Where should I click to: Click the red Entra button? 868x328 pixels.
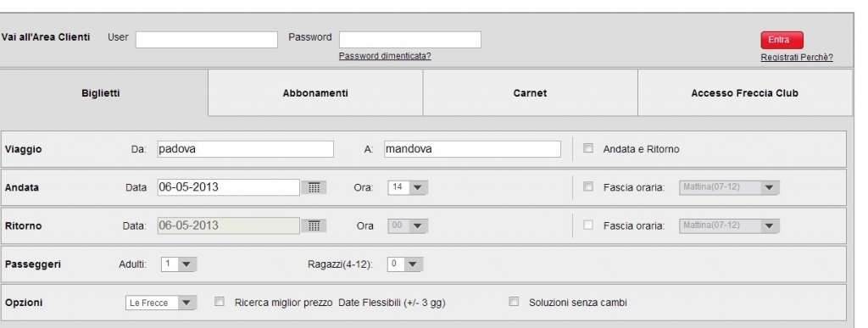782,40
